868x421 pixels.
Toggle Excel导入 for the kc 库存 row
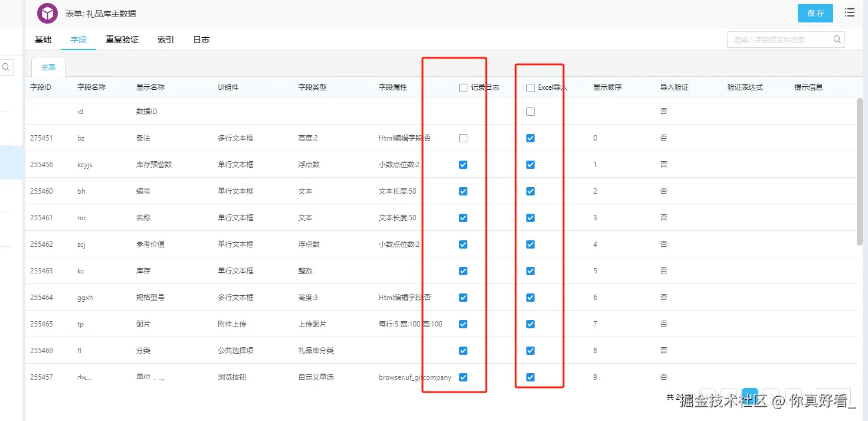pos(530,271)
